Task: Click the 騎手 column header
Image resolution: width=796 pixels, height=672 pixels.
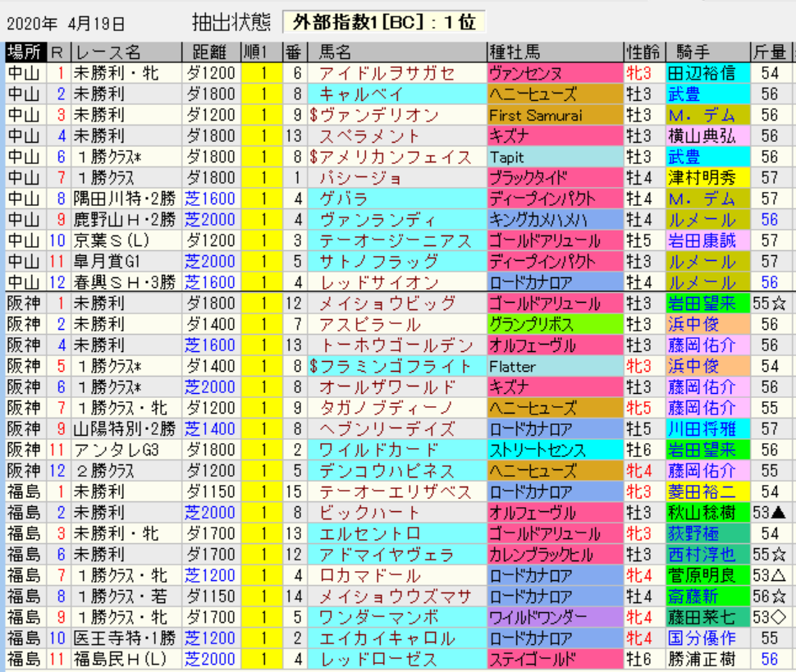Action: click(x=692, y=53)
